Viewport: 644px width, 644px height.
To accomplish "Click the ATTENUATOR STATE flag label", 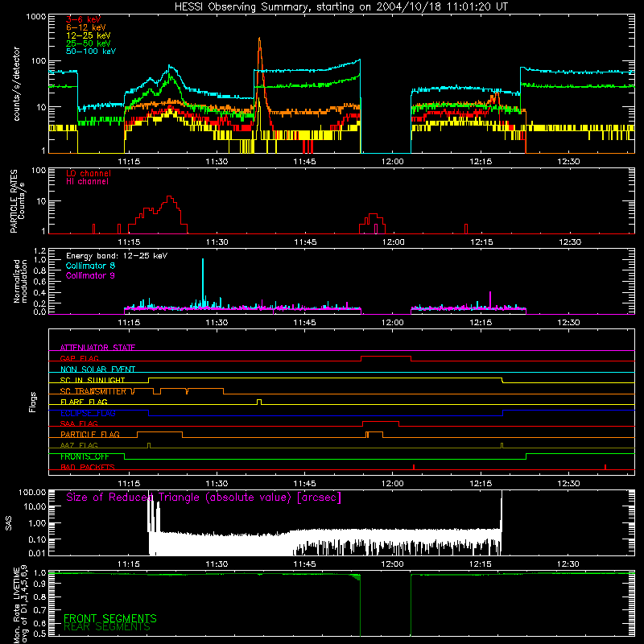I will click(97, 348).
